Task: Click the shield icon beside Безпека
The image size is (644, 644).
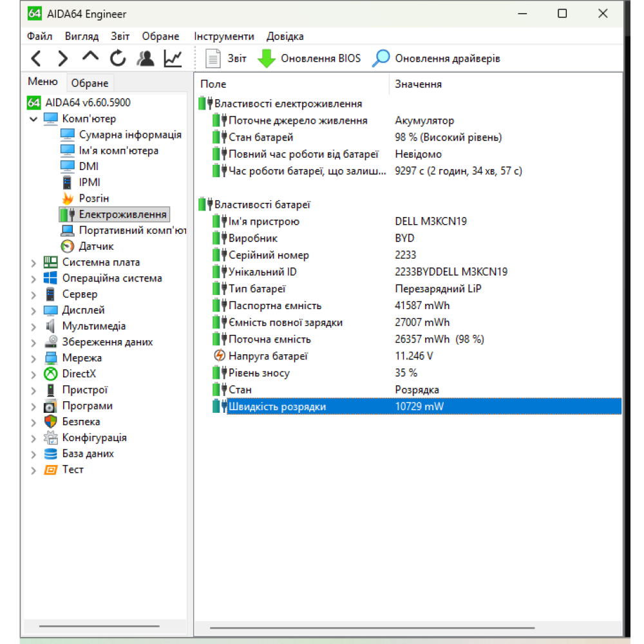Action: coord(50,422)
